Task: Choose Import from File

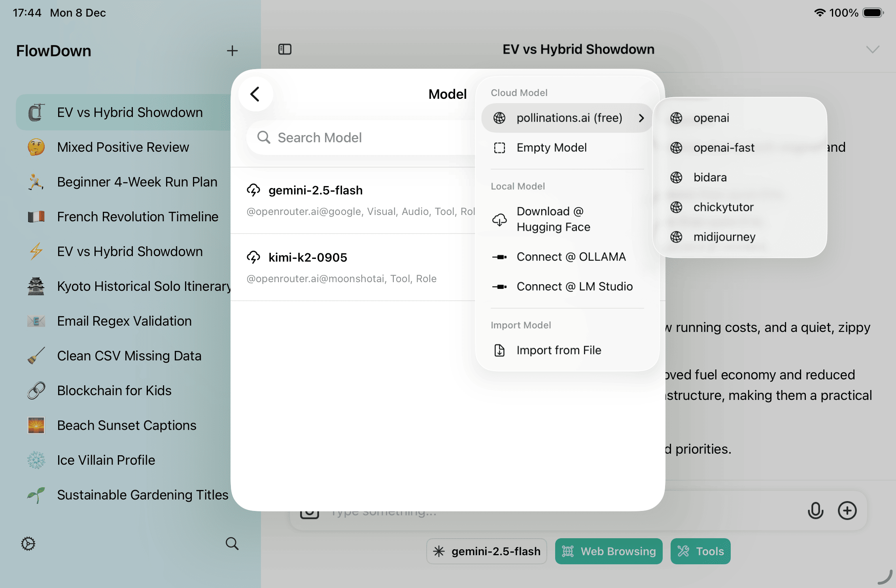Action: point(558,350)
